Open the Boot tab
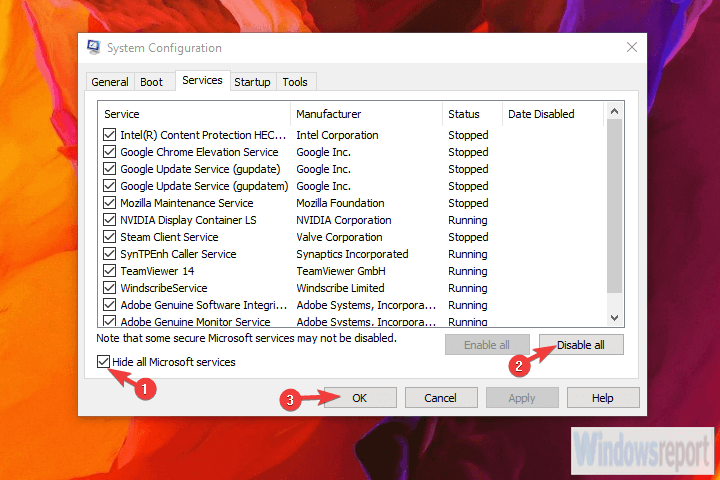 pos(152,82)
